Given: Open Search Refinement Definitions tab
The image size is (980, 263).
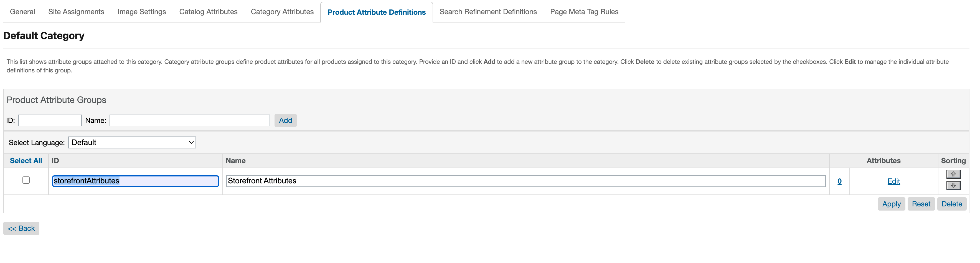Looking at the screenshot, I should point(488,12).
